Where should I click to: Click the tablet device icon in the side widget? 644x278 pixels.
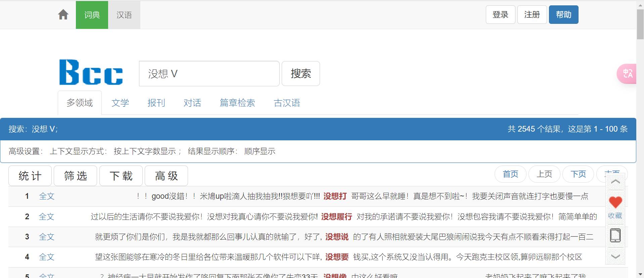coord(615,235)
